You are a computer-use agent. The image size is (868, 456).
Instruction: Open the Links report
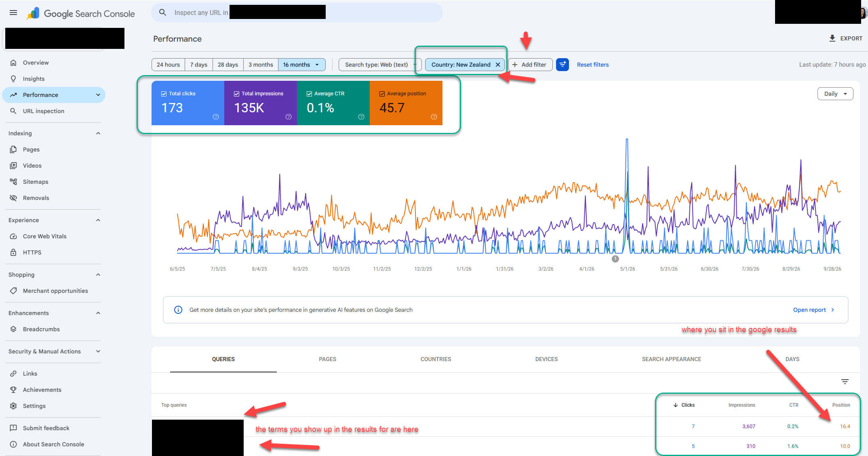[30, 374]
